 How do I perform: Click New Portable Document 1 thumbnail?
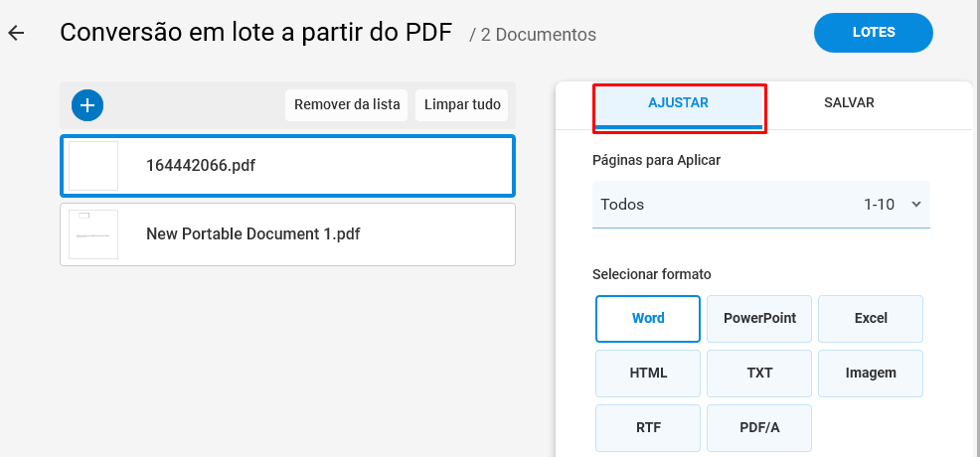click(93, 234)
